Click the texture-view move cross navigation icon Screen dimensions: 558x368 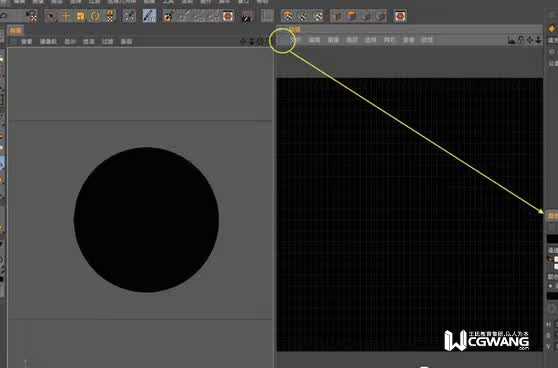pyautogui.click(x=530, y=40)
